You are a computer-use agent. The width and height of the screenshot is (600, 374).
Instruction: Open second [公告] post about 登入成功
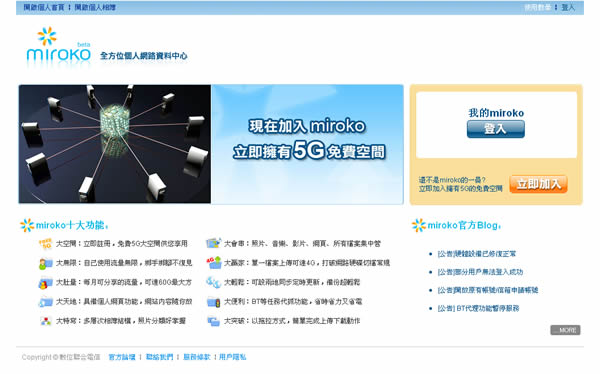480,272
